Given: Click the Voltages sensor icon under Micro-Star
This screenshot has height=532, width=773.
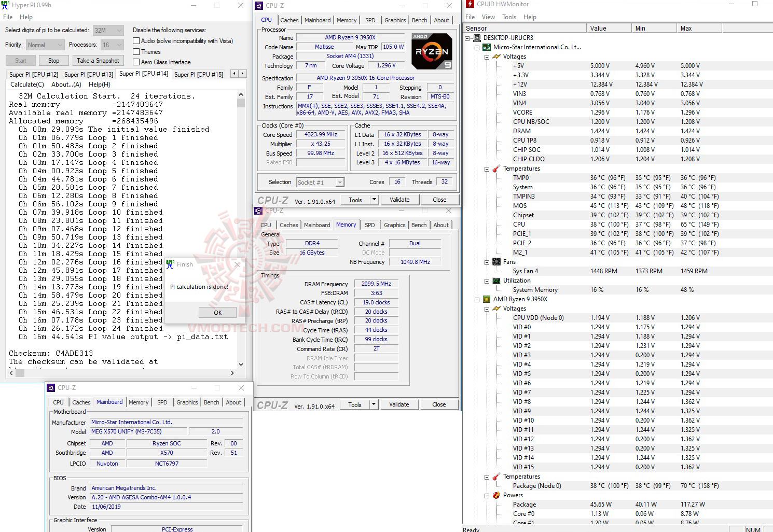Looking at the screenshot, I should [496, 56].
